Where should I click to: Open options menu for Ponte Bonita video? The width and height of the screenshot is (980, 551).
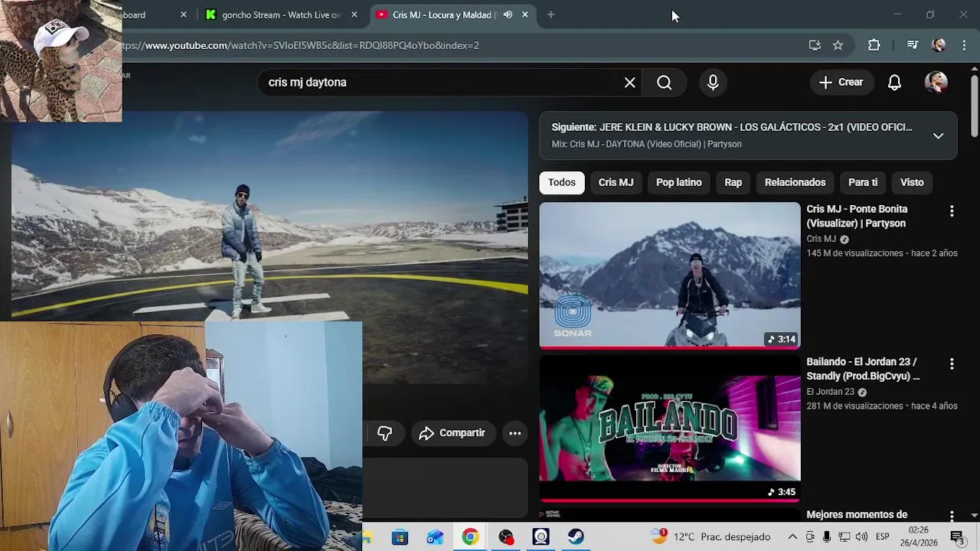(952, 211)
